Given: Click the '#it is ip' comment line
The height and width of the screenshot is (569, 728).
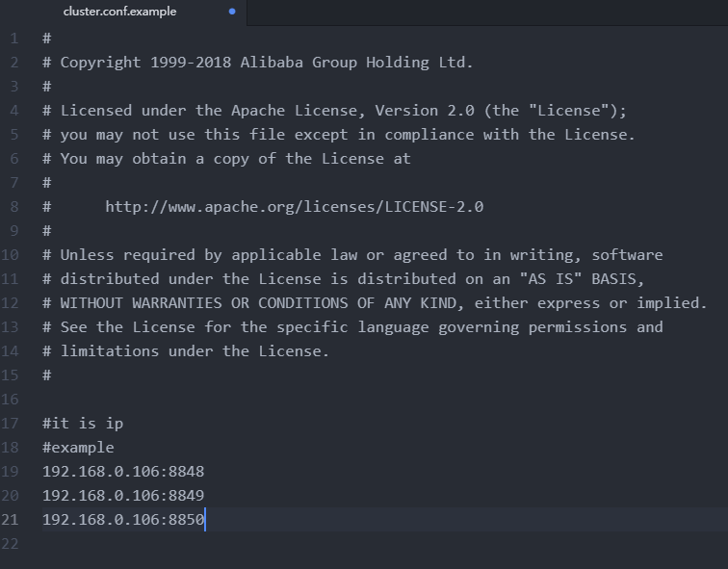Looking at the screenshot, I should point(83,424).
